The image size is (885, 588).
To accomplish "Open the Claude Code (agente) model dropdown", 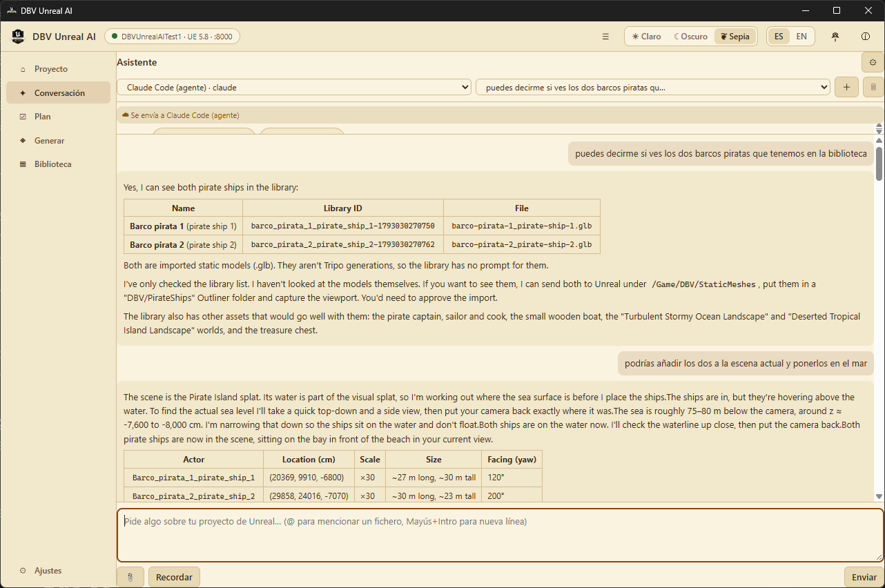I will [x=294, y=88].
